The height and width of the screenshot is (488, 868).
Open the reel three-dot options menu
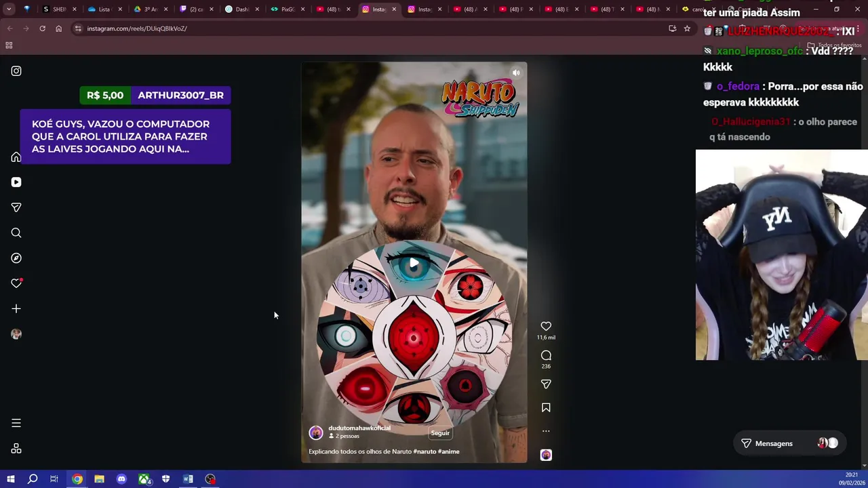point(546,431)
